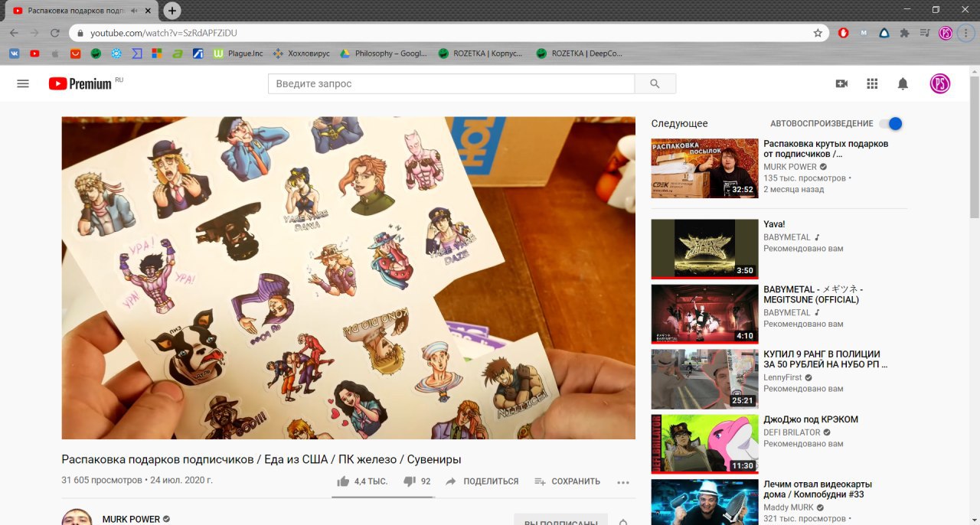This screenshot has height=525, width=980.
Task: Click the СОХРАНИТЬ save button
Action: point(567,481)
